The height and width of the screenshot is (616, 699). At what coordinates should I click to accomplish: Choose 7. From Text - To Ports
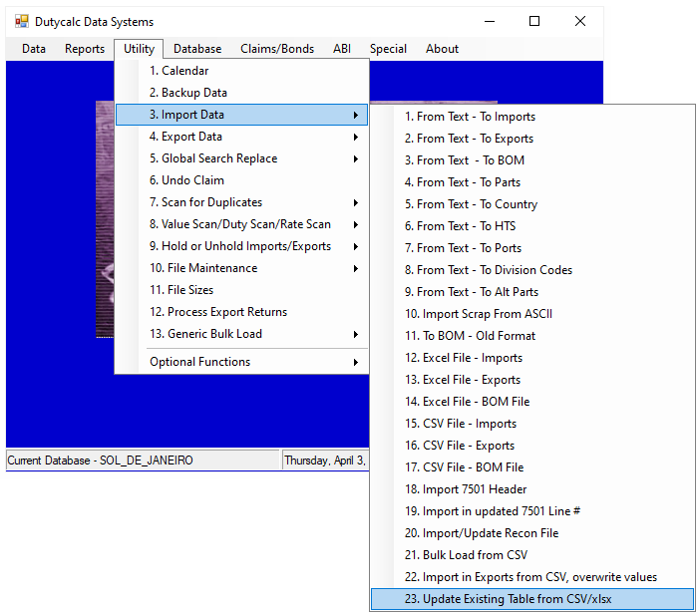pyautogui.click(x=532, y=248)
